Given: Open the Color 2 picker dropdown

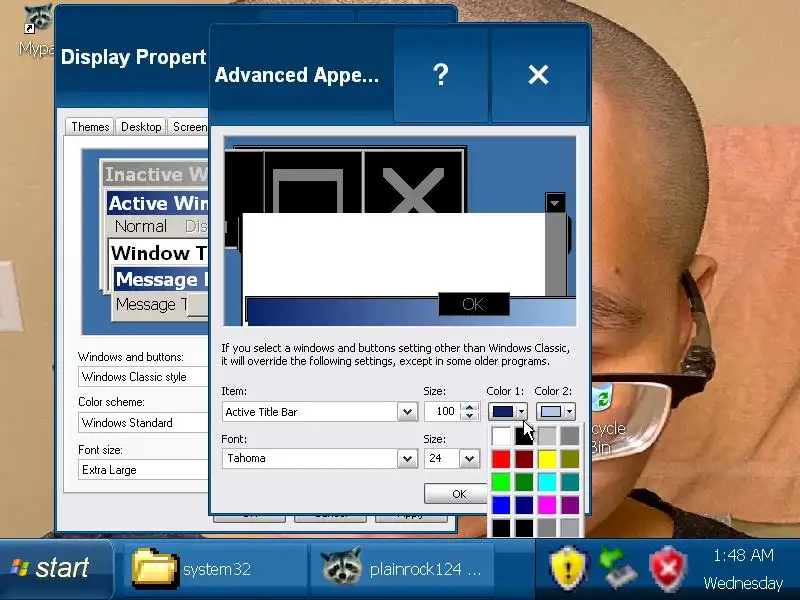Looking at the screenshot, I should (x=556, y=411).
